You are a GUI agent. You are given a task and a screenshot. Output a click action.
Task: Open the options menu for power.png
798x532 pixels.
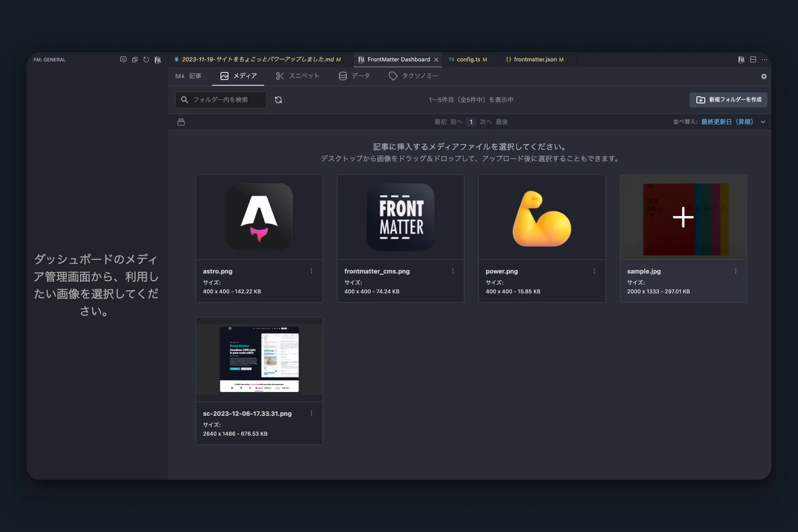(594, 271)
